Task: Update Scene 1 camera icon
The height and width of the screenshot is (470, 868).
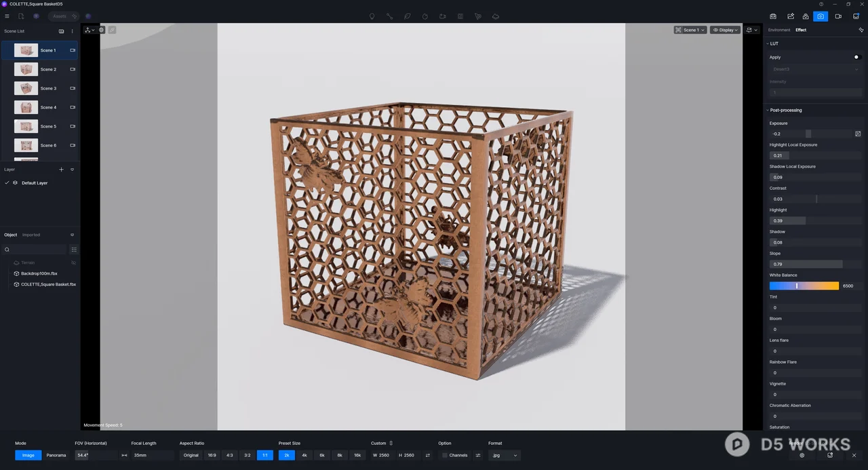Action: [73, 50]
